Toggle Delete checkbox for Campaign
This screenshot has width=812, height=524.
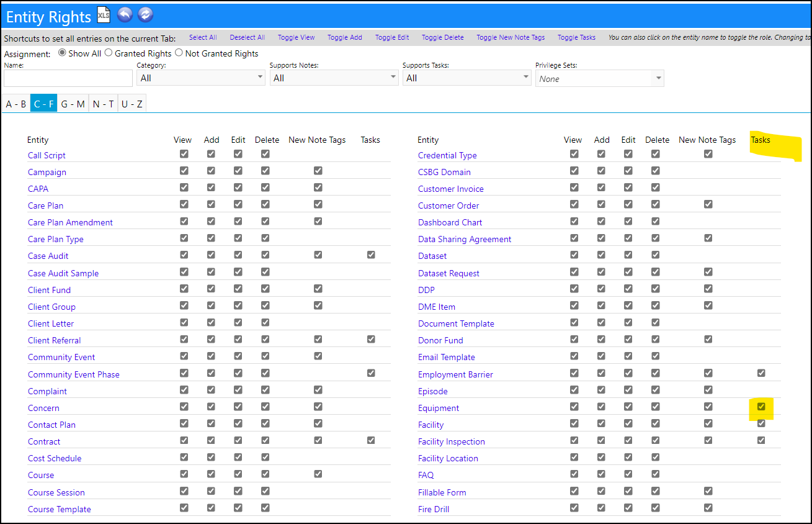[x=265, y=171]
